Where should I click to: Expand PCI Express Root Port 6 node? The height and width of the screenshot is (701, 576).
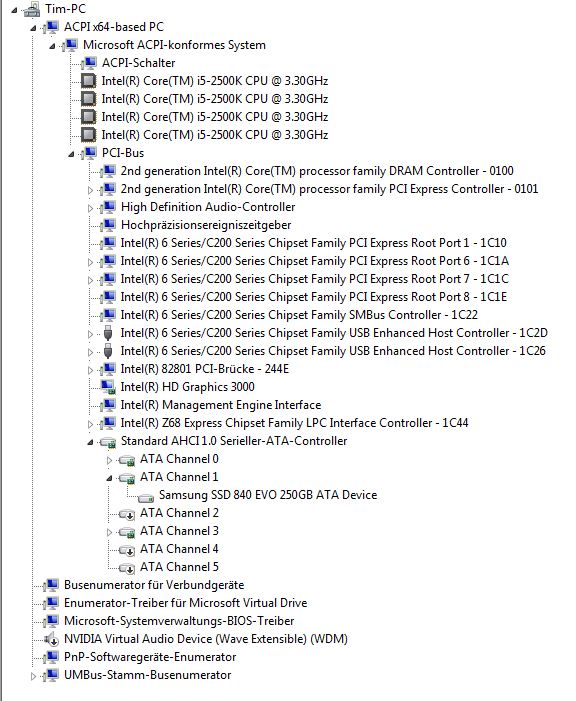(90, 262)
